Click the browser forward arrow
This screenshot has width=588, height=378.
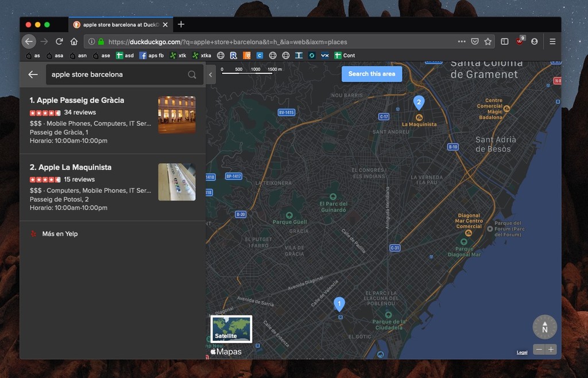[x=44, y=41]
